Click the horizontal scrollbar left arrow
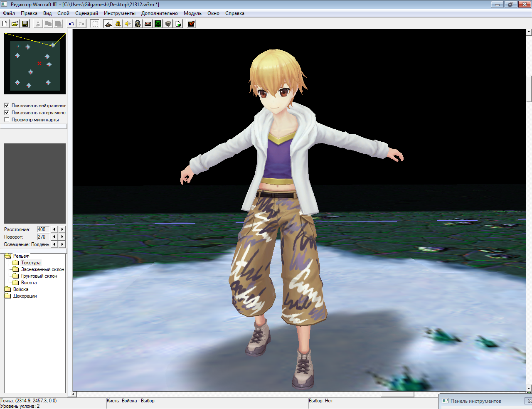This screenshot has width=532, height=409. click(x=74, y=394)
